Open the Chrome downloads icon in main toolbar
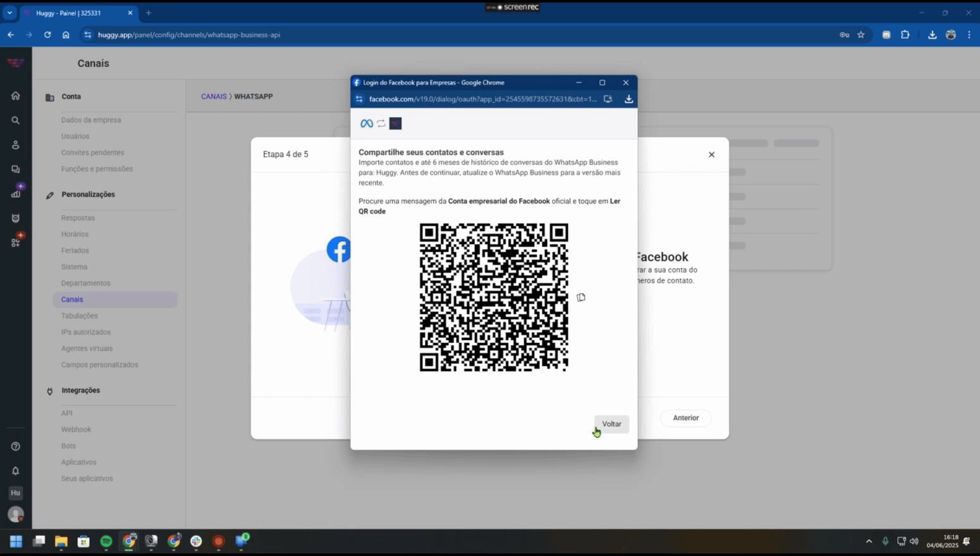The height and width of the screenshot is (556, 980). [932, 35]
